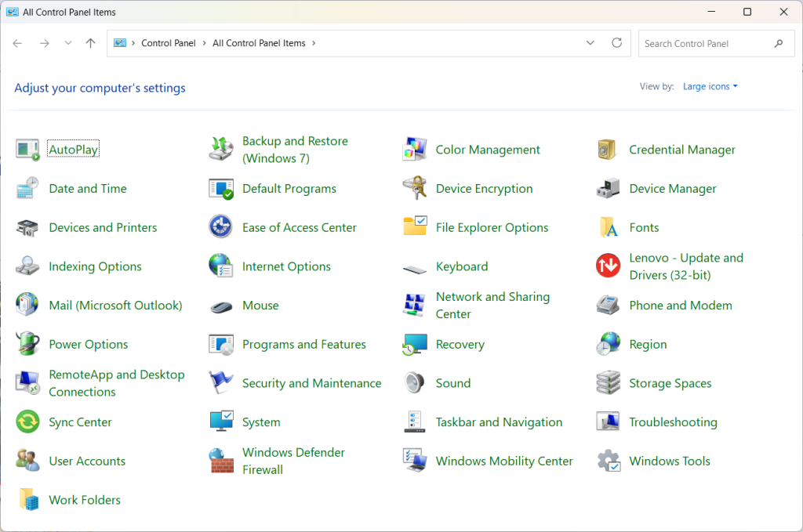Viewport: 803px width, 532px height.
Task: Open the Internet Options globe icon
Action: (x=221, y=266)
